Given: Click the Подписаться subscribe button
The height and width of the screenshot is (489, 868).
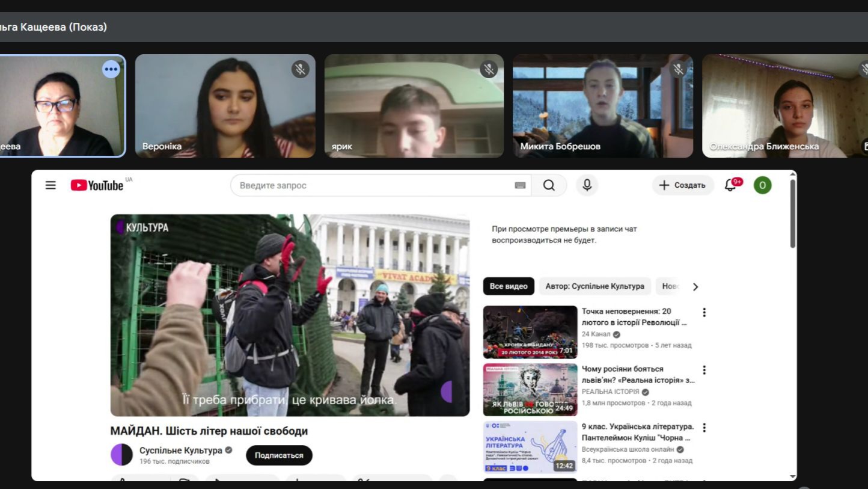Looking at the screenshot, I should pyautogui.click(x=279, y=455).
